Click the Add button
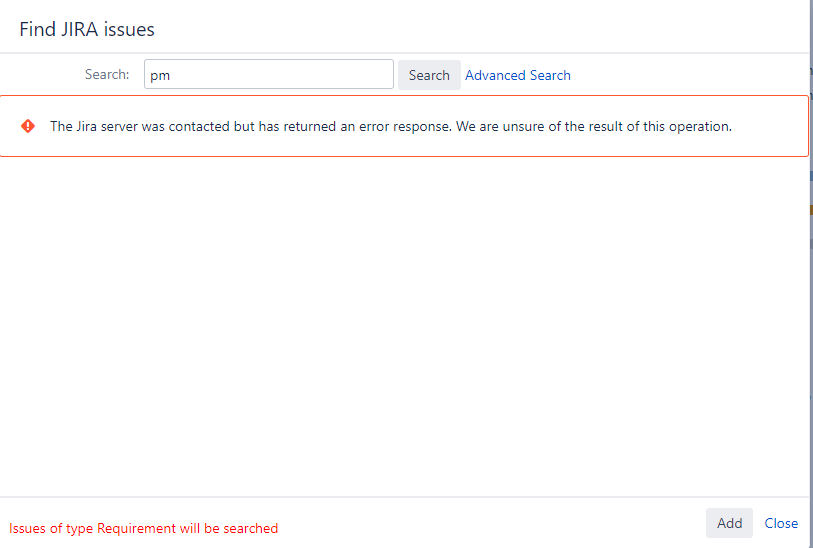 [729, 523]
